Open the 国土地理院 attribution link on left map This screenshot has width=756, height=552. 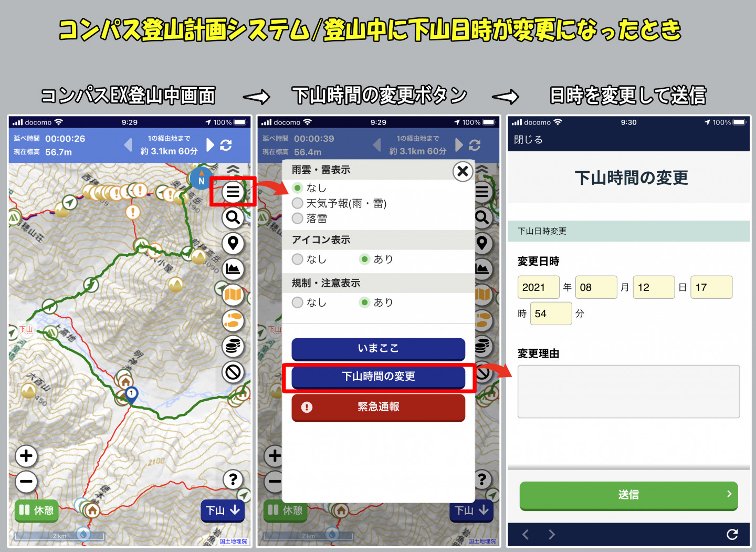click(233, 541)
